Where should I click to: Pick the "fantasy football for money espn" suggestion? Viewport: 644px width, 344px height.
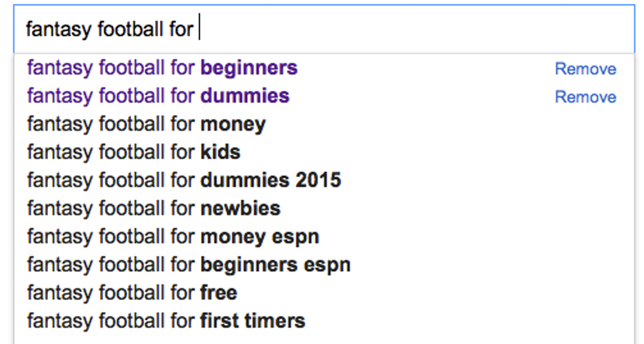173,237
